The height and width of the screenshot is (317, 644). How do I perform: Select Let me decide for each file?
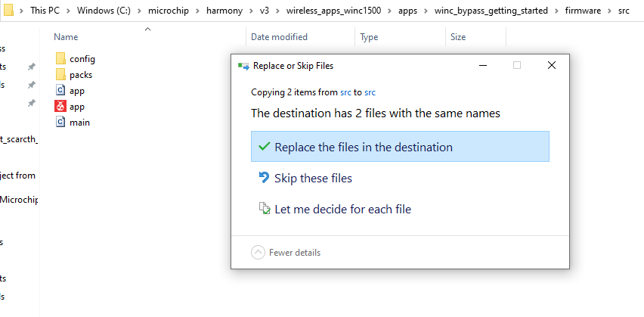[342, 209]
